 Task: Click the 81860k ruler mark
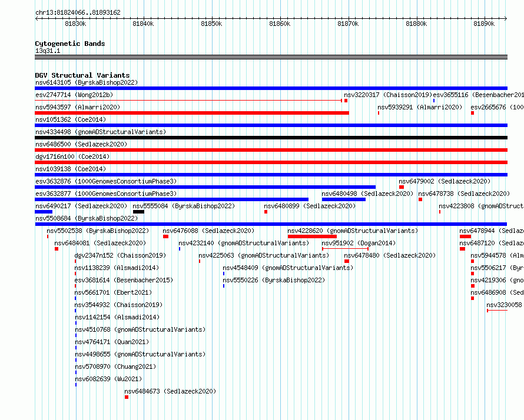click(x=280, y=24)
